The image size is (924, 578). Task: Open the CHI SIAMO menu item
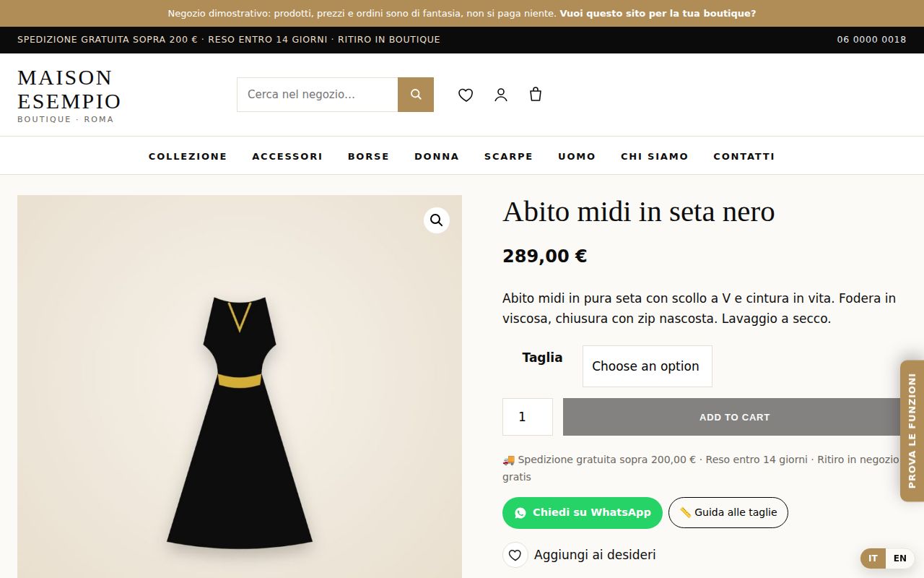point(655,156)
